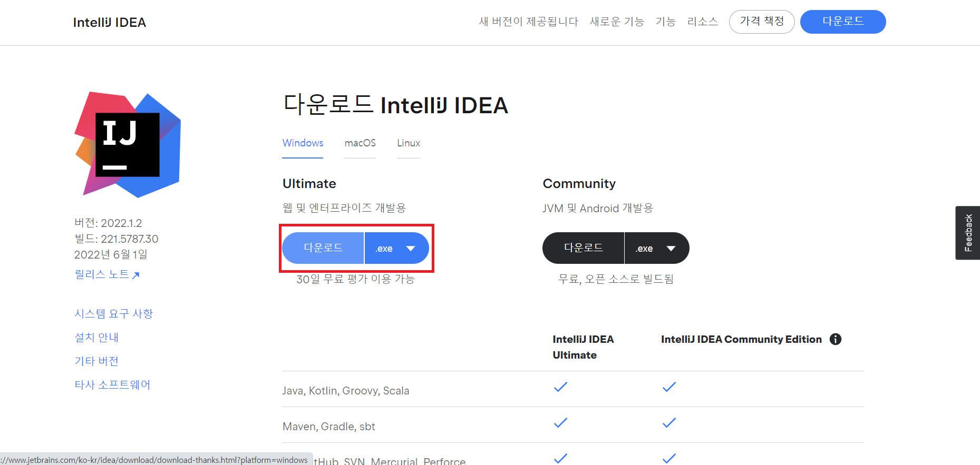Open the 설치 안내 link
The image size is (980, 465).
click(x=96, y=338)
